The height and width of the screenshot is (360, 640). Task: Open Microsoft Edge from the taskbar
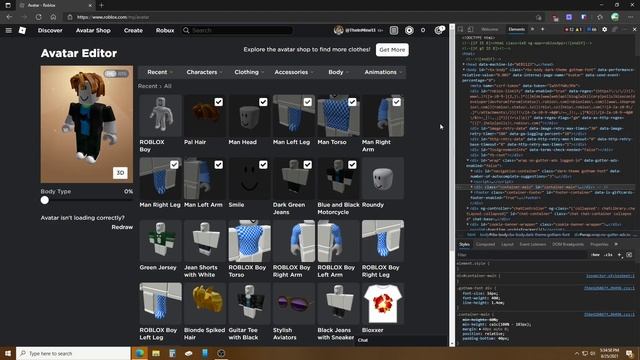(140, 353)
